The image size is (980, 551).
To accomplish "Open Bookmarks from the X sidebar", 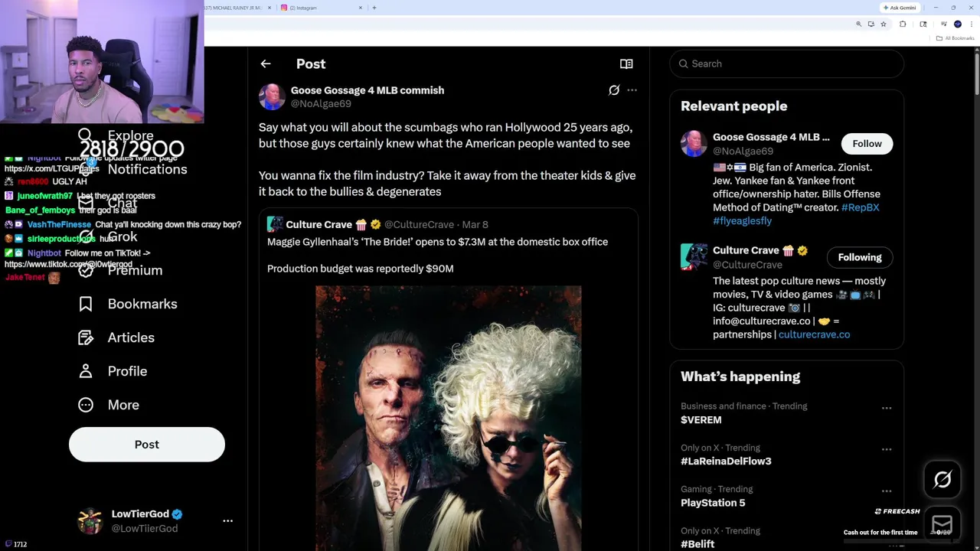I will coord(128,304).
